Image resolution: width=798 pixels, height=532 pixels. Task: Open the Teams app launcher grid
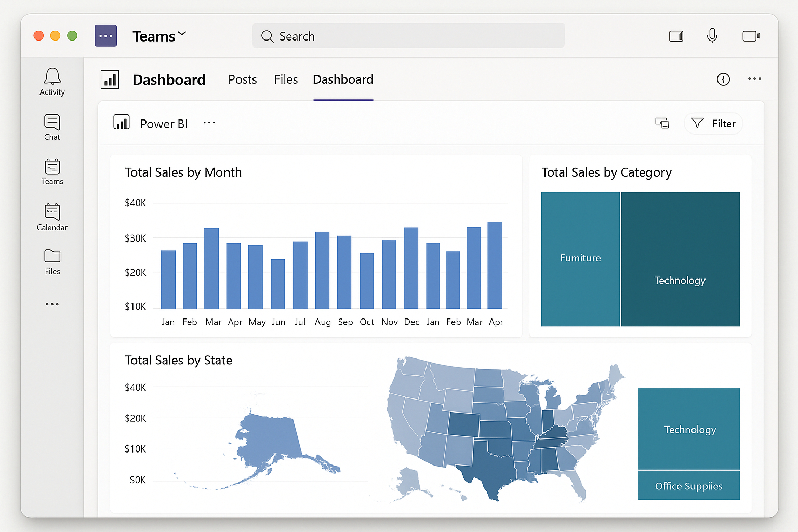point(105,35)
